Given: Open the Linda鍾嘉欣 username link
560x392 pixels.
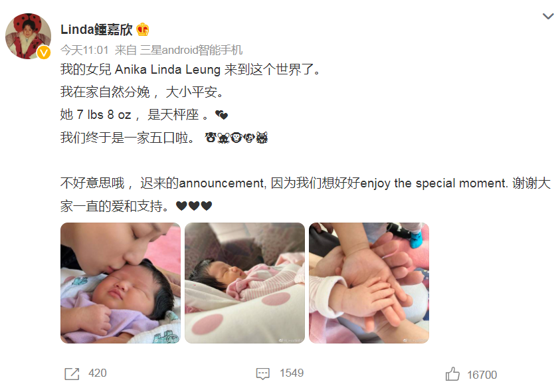Looking at the screenshot, I should pos(96,29).
